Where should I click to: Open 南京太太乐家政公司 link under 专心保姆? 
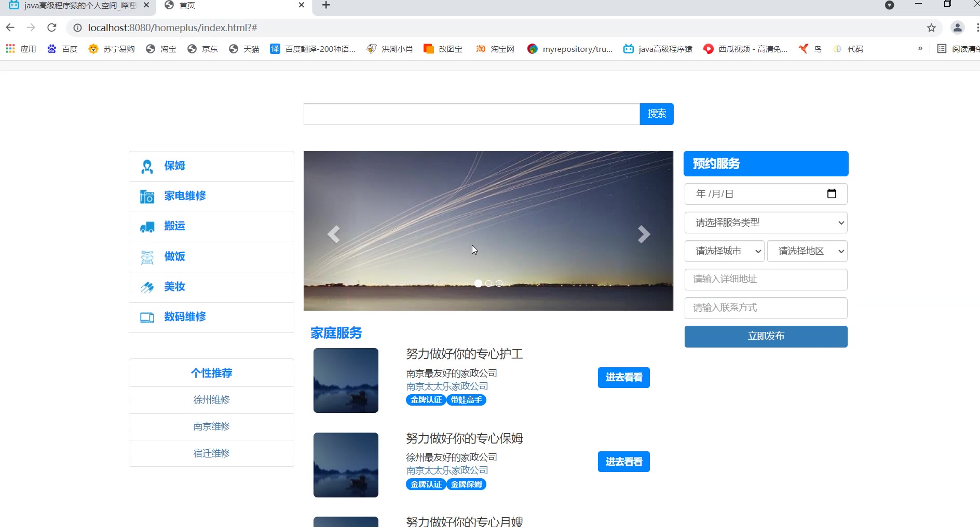click(447, 470)
